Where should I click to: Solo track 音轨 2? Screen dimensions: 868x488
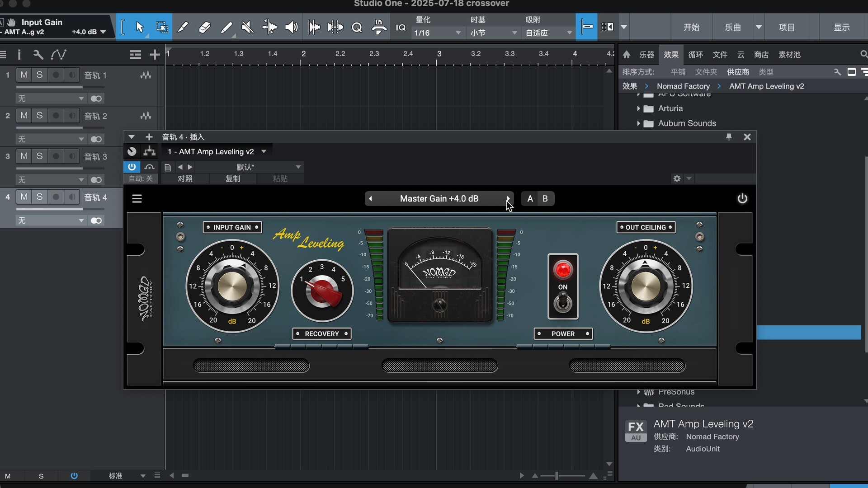click(40, 115)
